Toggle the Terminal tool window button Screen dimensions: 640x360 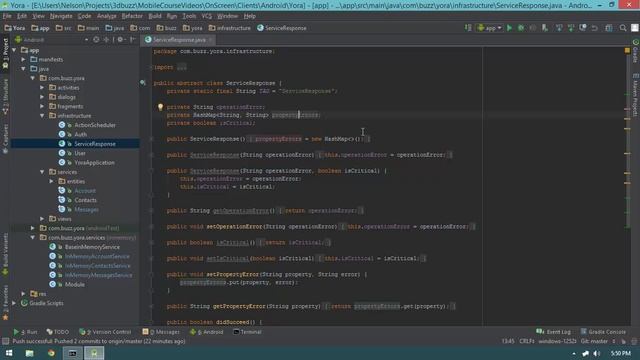(247, 332)
